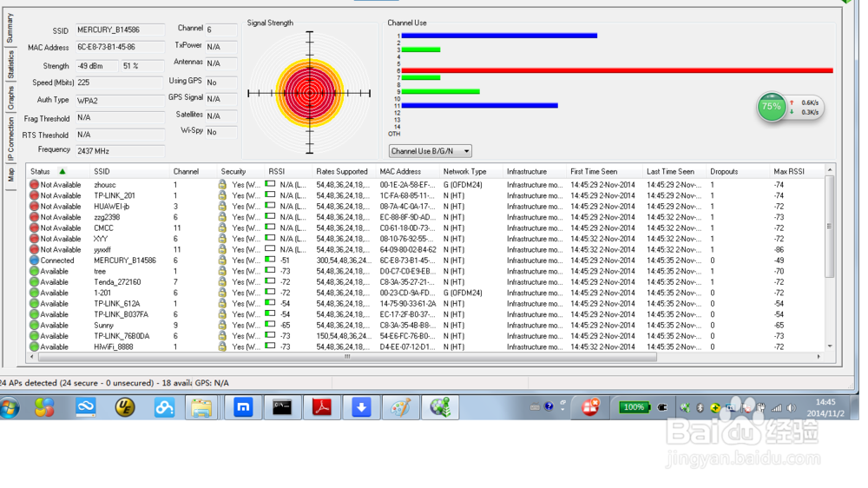Select the CMCC network row
This screenshot has width=868, height=488.
(425, 228)
